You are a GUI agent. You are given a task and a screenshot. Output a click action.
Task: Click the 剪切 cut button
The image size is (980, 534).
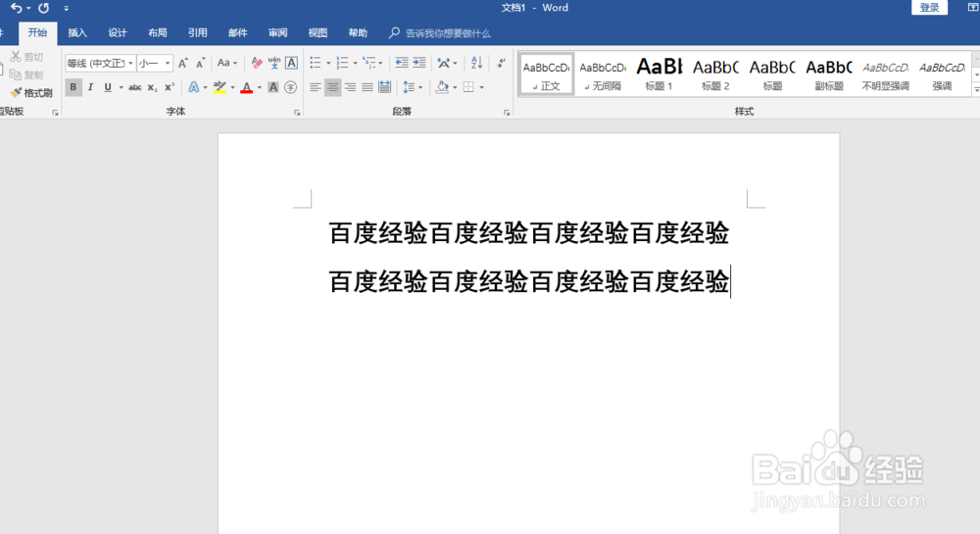click(26, 57)
